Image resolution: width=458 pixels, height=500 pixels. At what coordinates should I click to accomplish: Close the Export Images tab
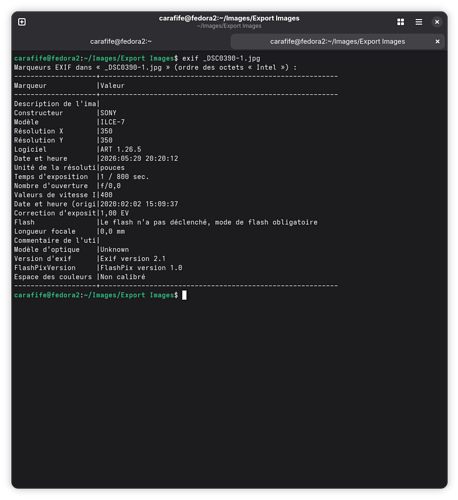pos(437,41)
